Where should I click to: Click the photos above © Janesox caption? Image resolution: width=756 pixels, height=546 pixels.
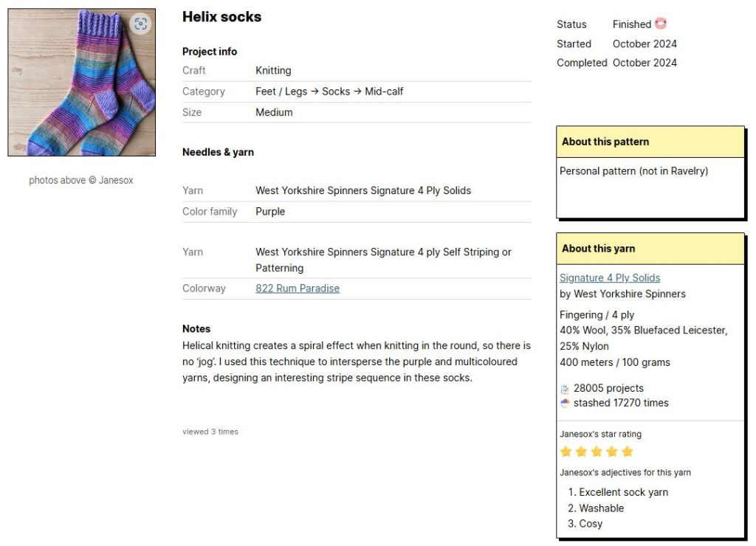[81, 180]
